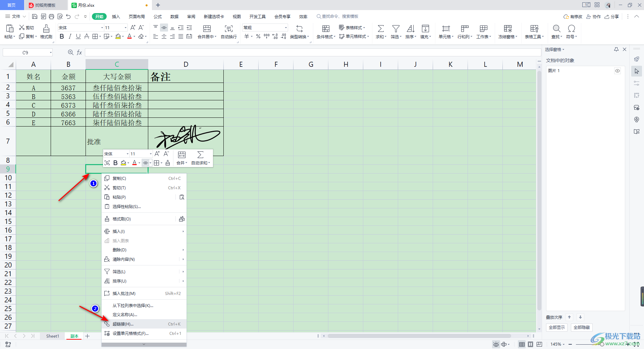Toggle Bold in the ribbon
644x349 pixels.
[62, 37]
